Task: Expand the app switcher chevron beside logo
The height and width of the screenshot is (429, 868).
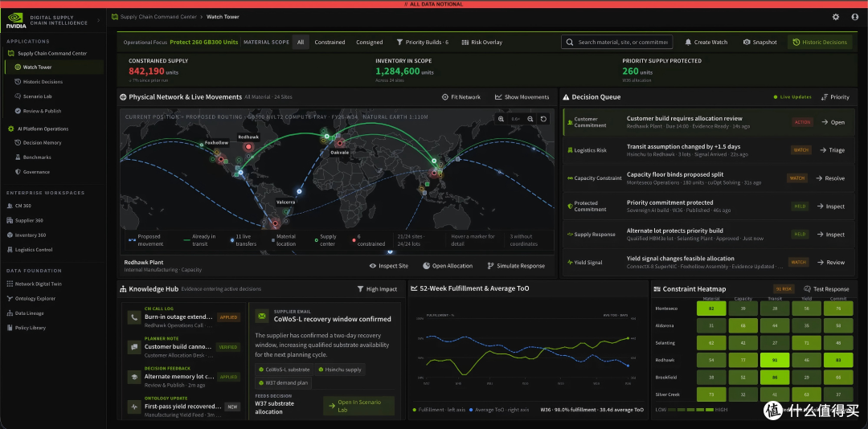Action: click(99, 20)
